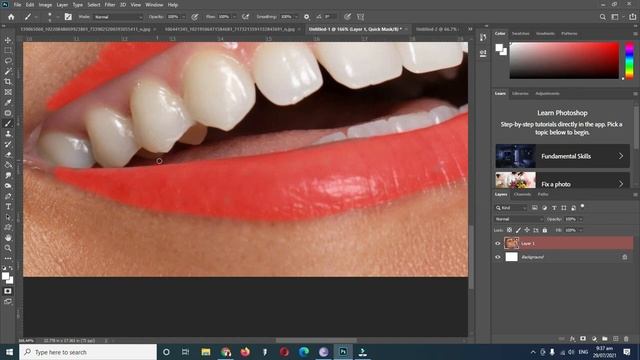Hide Layer 1 using its eye icon
Screen dimensions: 640x360
point(498,243)
